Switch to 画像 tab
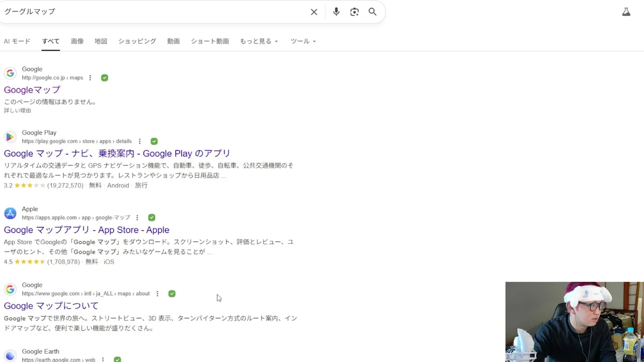 77,41
